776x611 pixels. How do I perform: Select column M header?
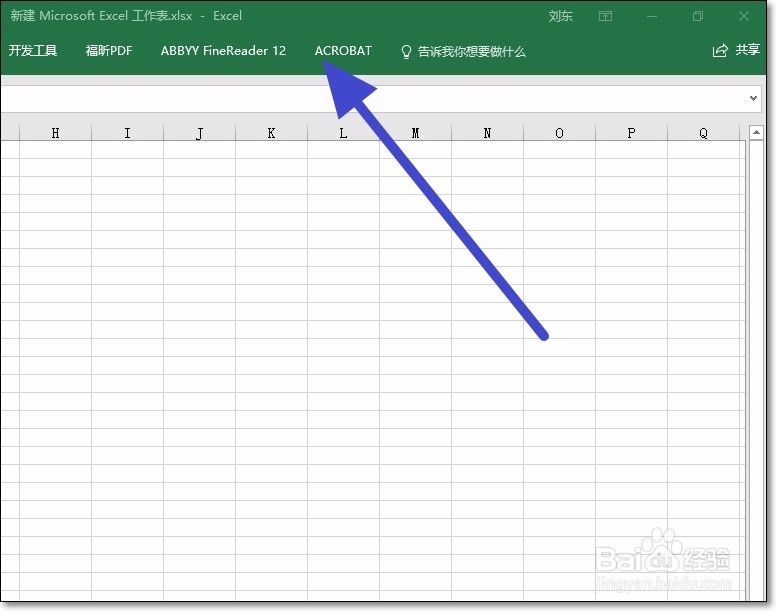[415, 133]
